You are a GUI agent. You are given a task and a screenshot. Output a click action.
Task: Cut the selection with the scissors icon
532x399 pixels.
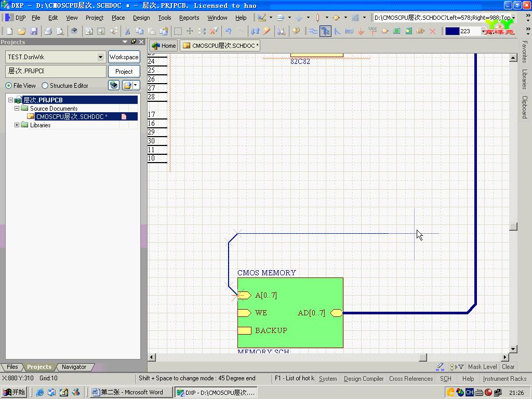pyautogui.click(x=128, y=31)
